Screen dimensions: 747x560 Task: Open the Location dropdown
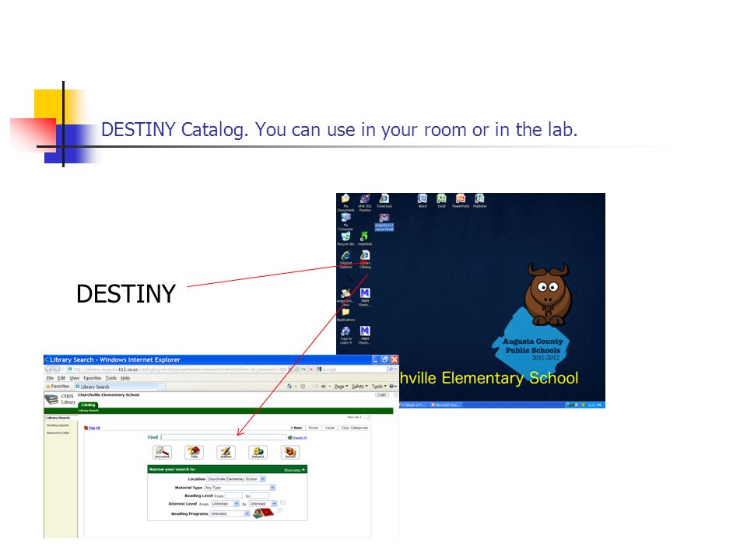(237, 478)
